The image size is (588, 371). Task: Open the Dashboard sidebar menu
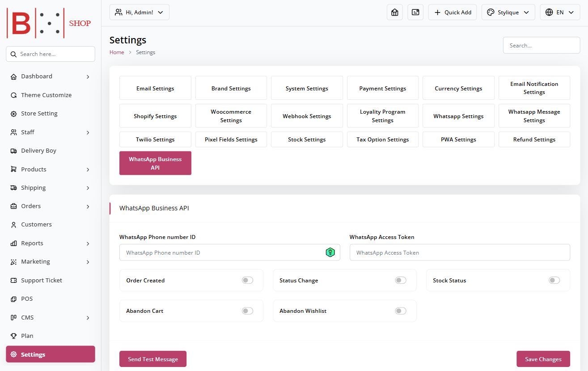pyautogui.click(x=37, y=76)
